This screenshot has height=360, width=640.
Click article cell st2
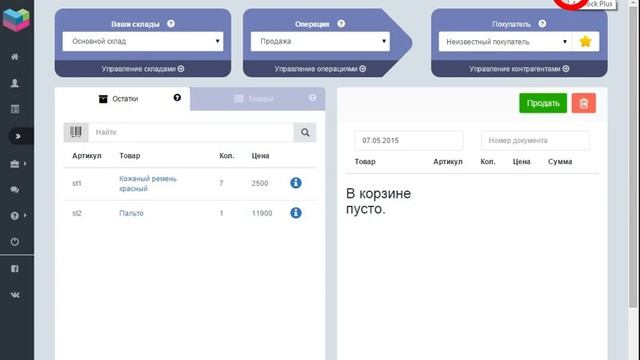pyautogui.click(x=77, y=213)
